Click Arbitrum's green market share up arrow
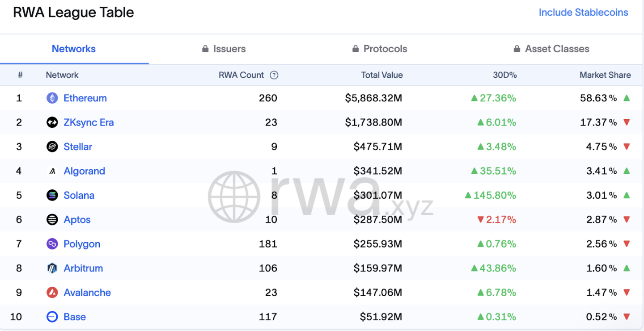 627,268
